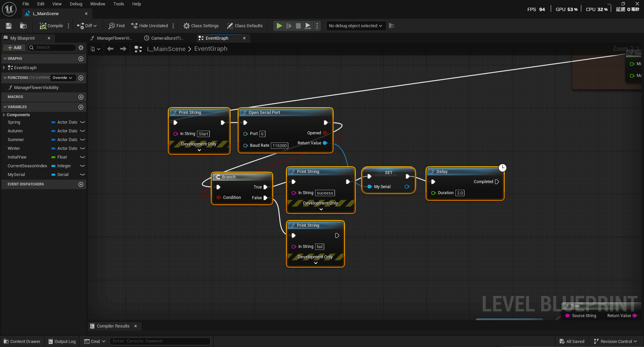Viewport: 644px width, 347px height.
Task: Save the current blueprint
Action: [x=8, y=26]
